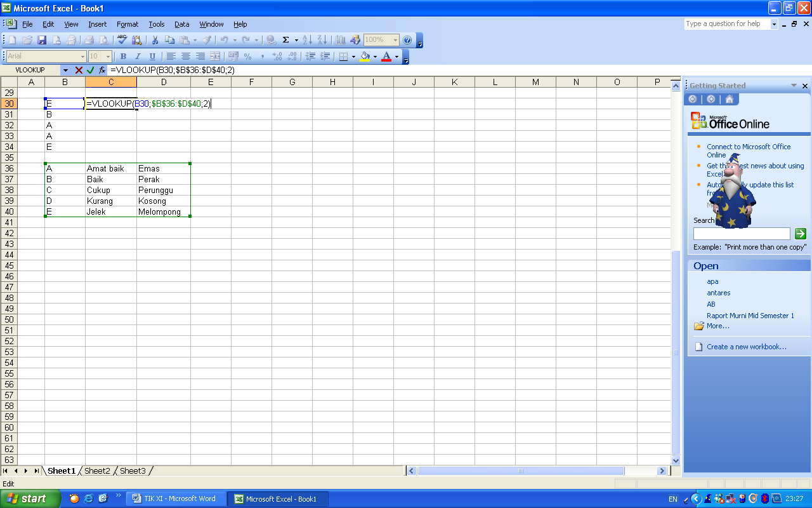Expand the function Name Box dropdown
Image resolution: width=812 pixels, height=508 pixels.
pyautogui.click(x=65, y=70)
